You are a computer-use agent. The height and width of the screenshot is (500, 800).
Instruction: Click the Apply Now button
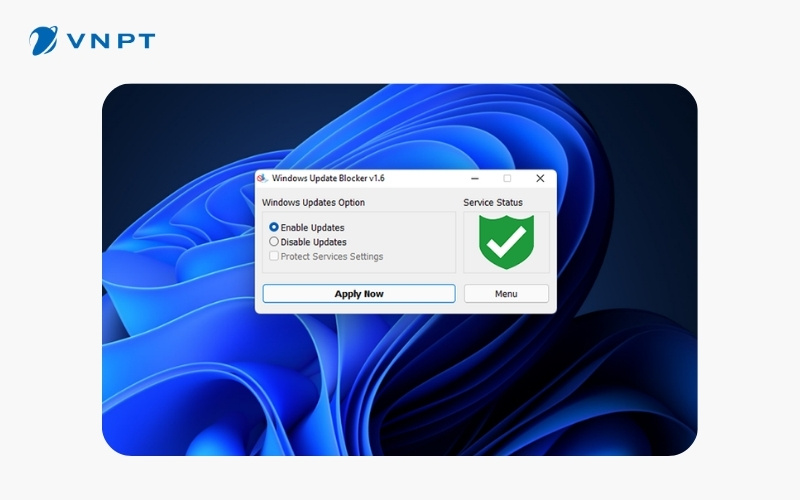coord(359,294)
